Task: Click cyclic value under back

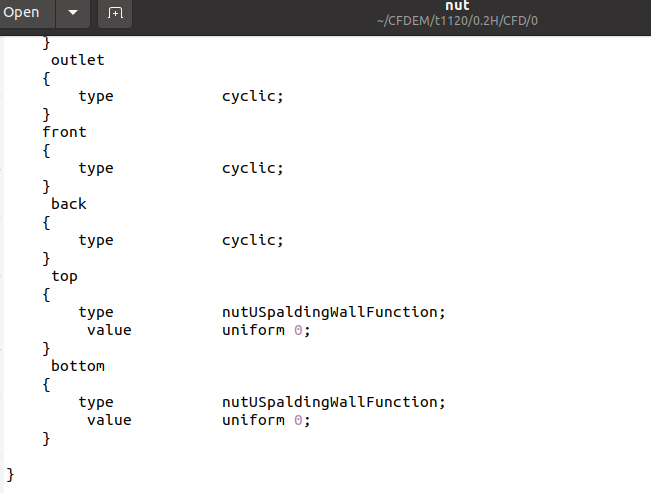Action: (252, 240)
